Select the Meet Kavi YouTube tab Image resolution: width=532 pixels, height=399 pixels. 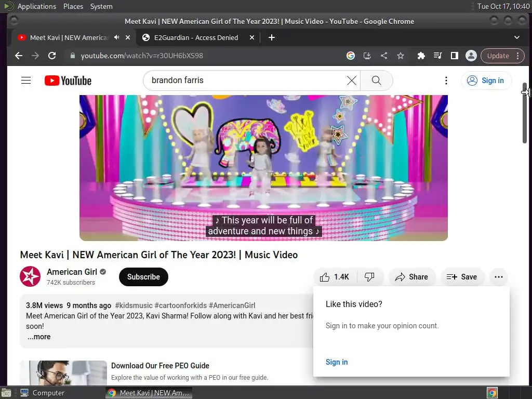(69, 37)
